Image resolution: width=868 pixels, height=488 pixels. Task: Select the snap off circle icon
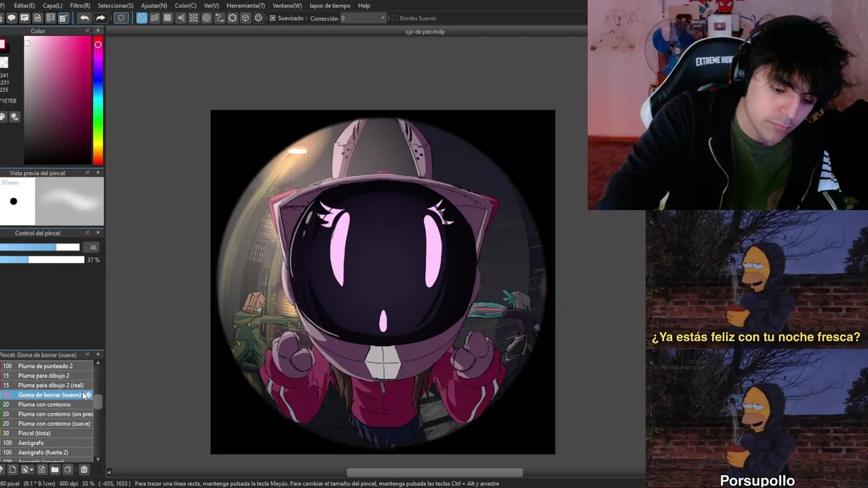[142, 18]
